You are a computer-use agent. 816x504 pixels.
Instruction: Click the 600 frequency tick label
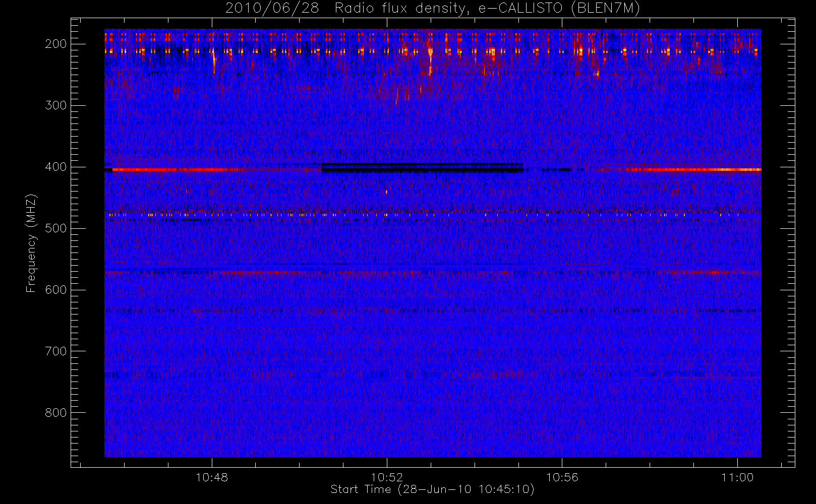[x=55, y=290]
